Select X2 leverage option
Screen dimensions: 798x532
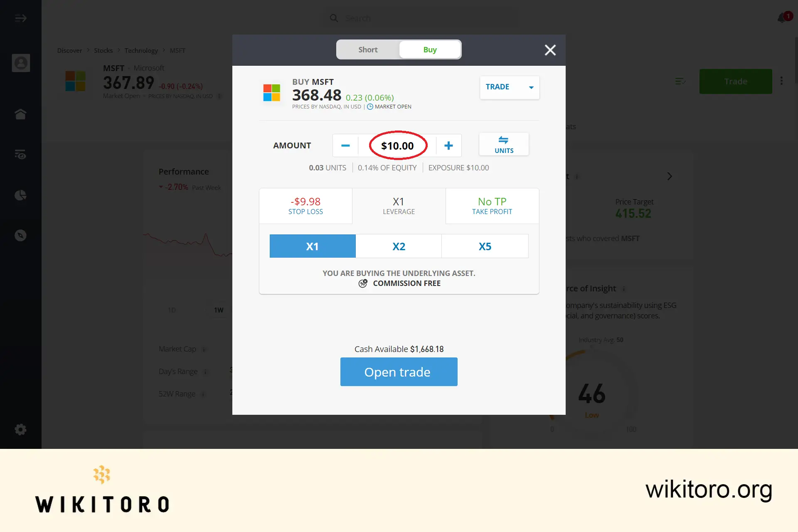click(399, 246)
